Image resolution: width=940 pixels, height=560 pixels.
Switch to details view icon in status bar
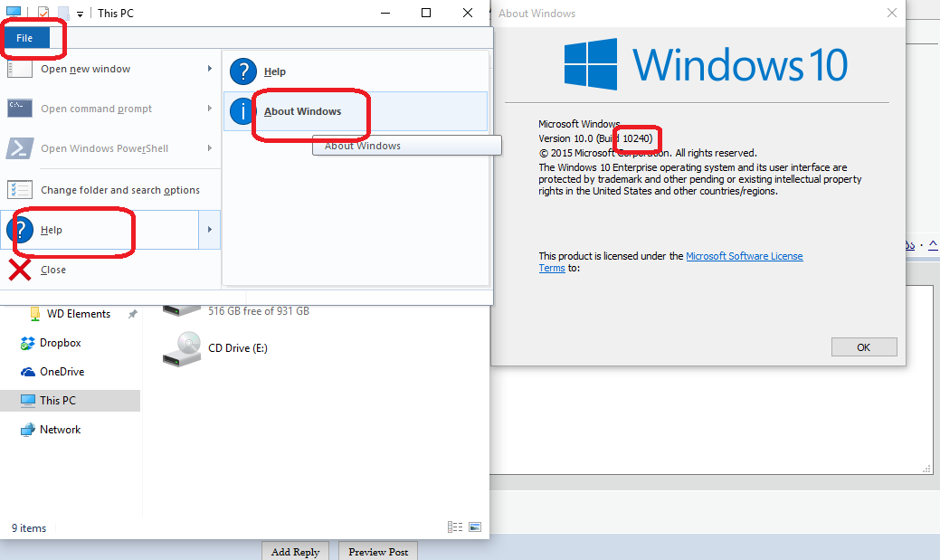click(x=455, y=527)
